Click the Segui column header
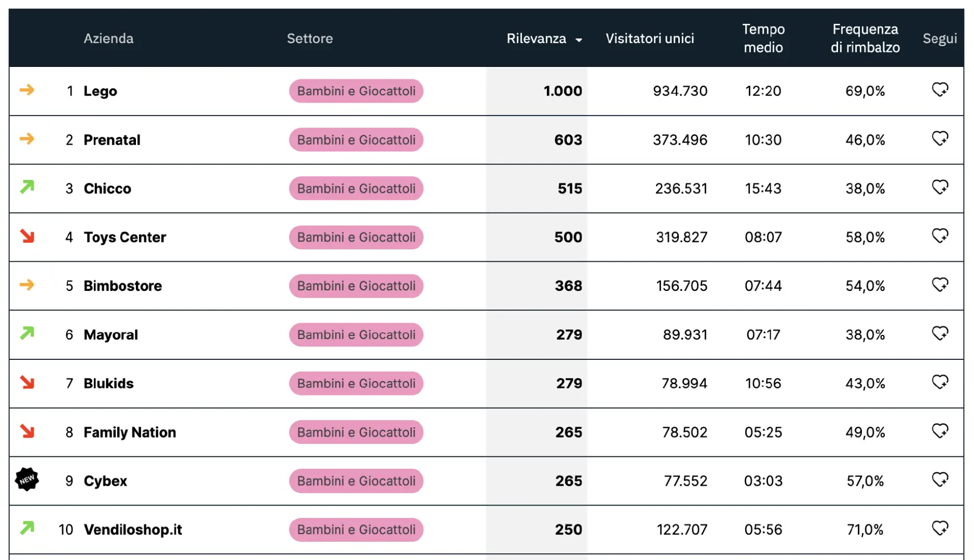This screenshot has width=974, height=560. click(x=940, y=38)
